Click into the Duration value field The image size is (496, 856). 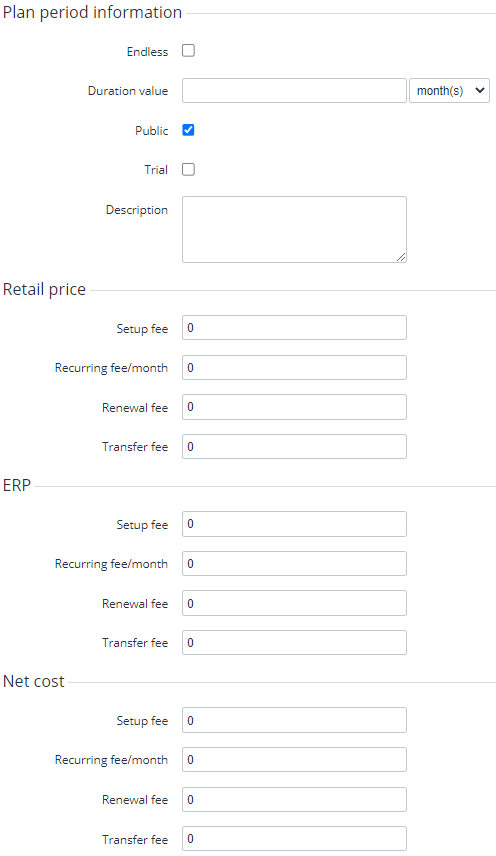click(294, 91)
